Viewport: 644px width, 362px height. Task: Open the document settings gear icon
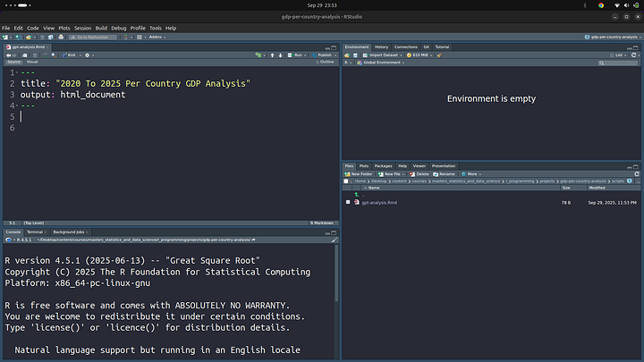87,55
